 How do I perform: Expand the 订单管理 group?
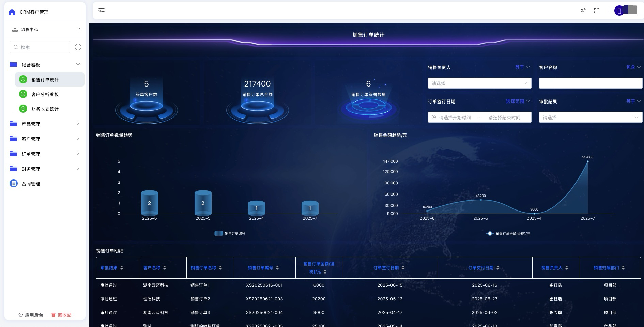[78, 154]
